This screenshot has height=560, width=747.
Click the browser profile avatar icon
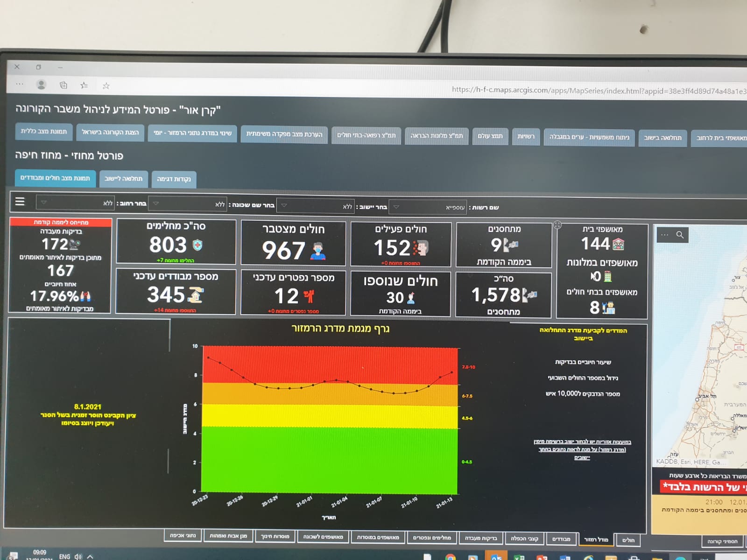[41, 84]
